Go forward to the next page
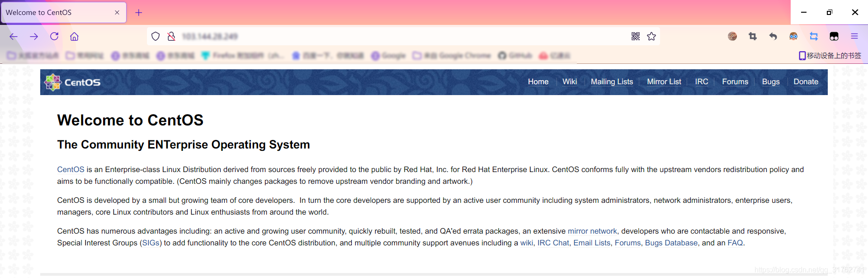 [34, 37]
